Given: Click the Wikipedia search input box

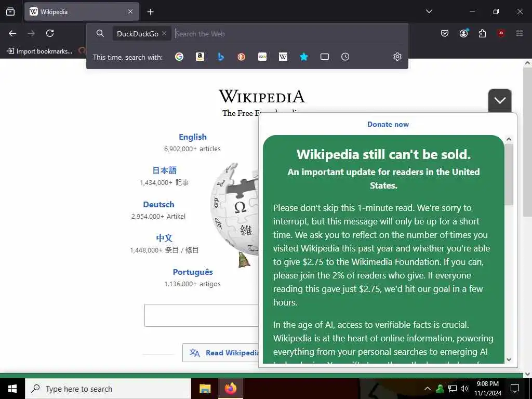Looking at the screenshot, I should (x=202, y=315).
